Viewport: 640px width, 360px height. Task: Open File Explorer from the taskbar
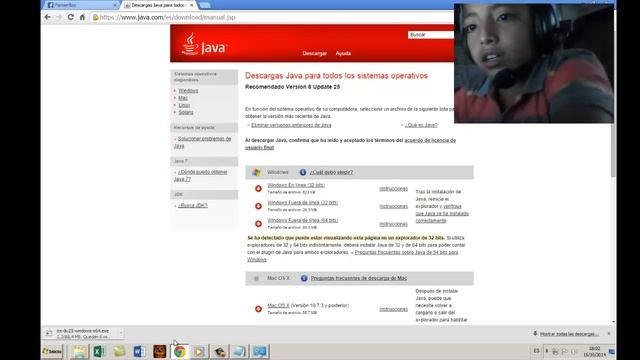[80, 351]
